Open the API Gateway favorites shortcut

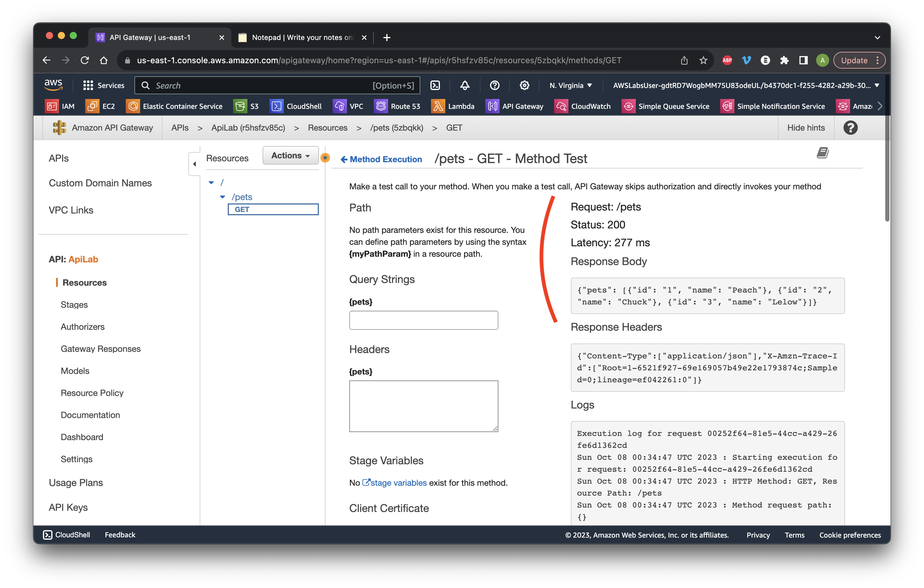[514, 106]
